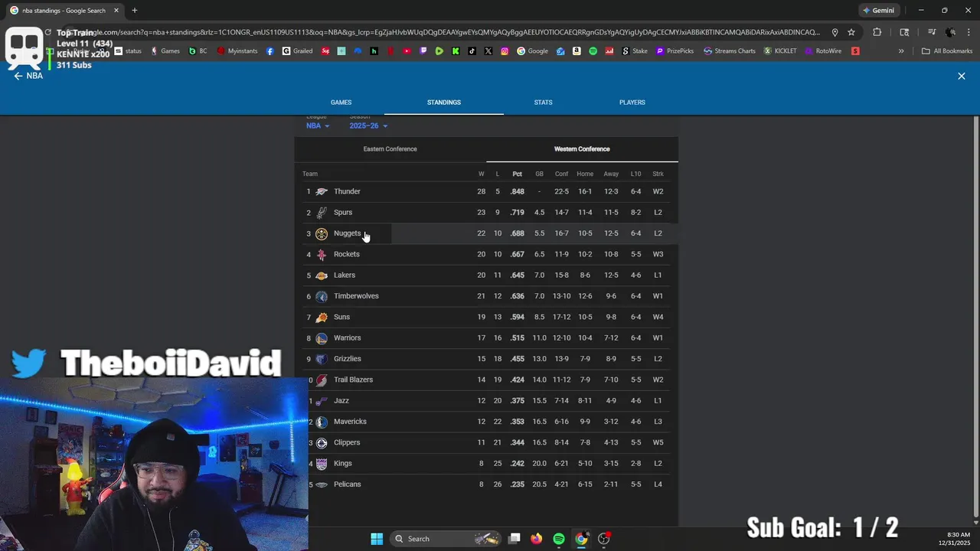This screenshot has width=980, height=551.
Task: Open the Mavericks team name
Action: pos(350,422)
